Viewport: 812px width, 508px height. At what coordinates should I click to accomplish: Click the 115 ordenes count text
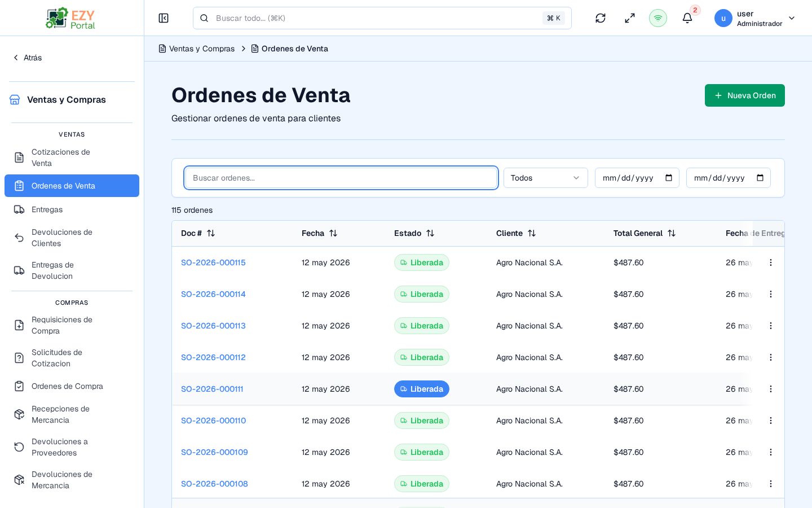click(192, 210)
